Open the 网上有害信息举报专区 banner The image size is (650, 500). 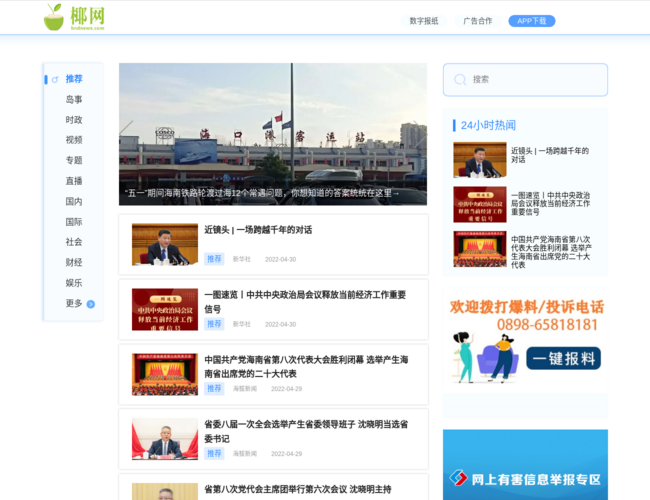525,477
